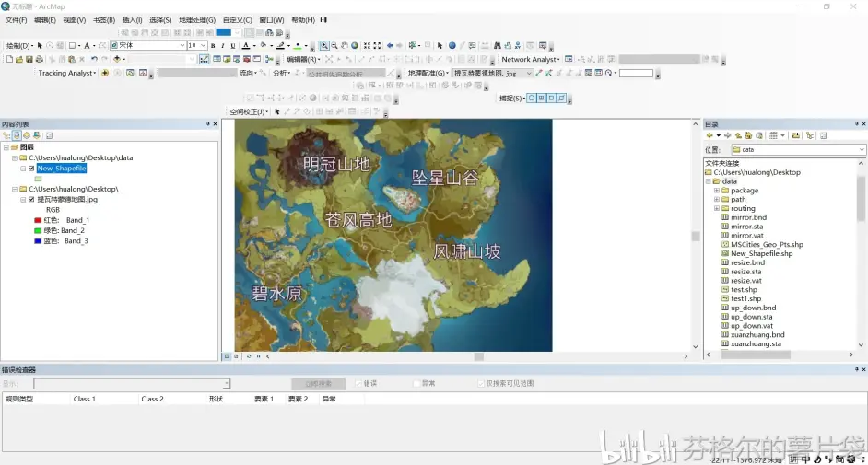Open a map document folder icon
This screenshot has height=465, width=868.
pyautogui.click(x=19, y=59)
